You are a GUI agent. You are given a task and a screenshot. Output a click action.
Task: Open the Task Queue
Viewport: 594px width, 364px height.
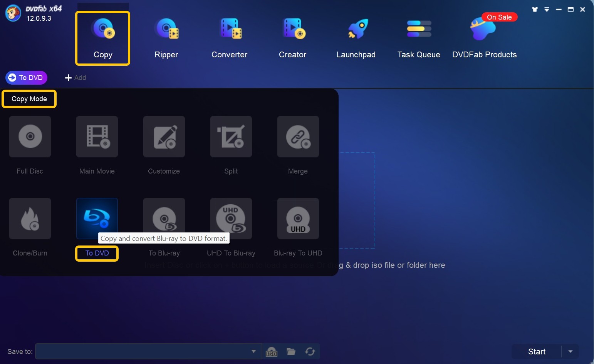pyautogui.click(x=419, y=38)
